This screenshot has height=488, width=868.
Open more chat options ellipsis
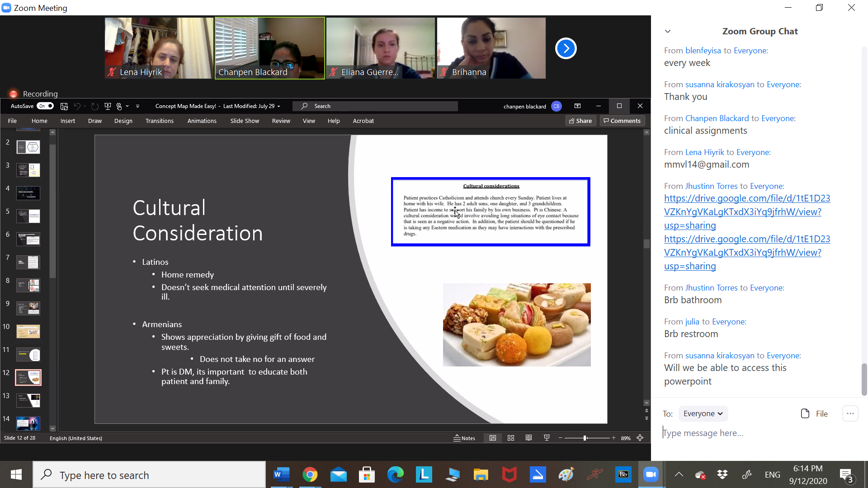pyautogui.click(x=850, y=413)
